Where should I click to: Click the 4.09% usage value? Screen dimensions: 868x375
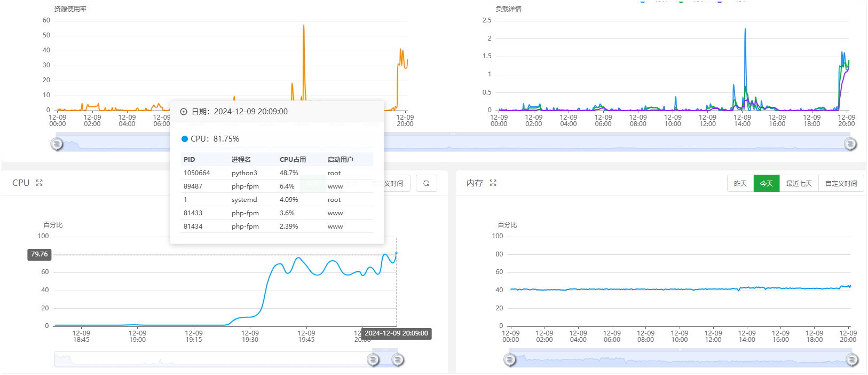click(289, 200)
